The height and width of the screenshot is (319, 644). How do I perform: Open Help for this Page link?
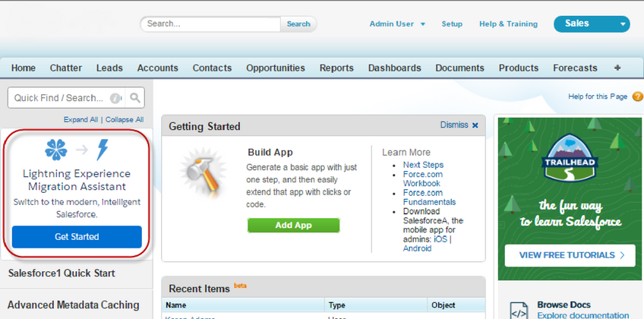(598, 96)
